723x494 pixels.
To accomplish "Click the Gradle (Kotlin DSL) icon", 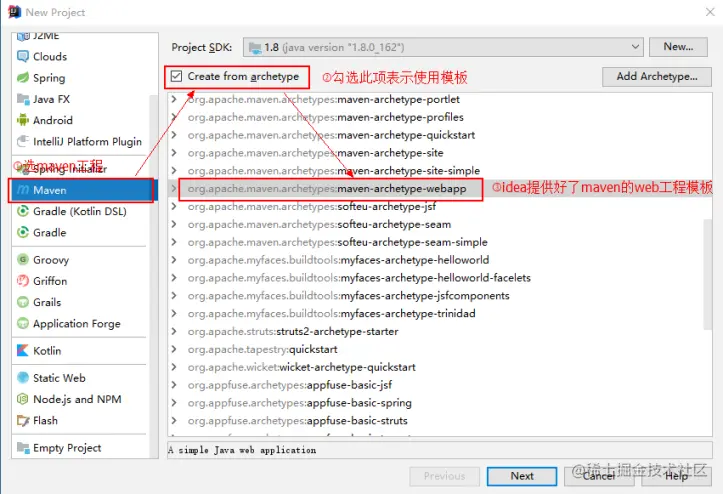I will [x=23, y=211].
